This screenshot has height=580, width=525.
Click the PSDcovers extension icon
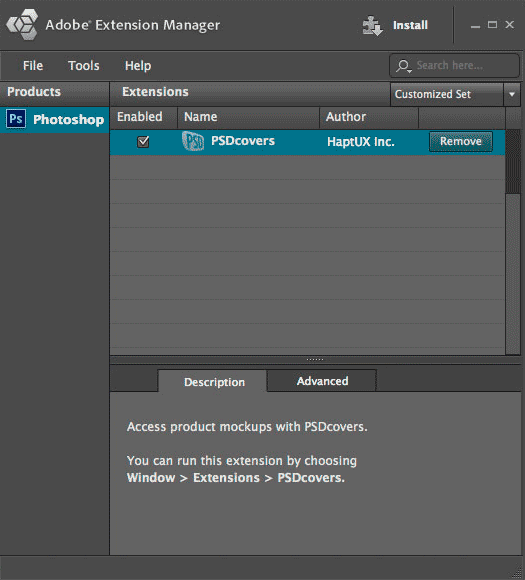193,141
